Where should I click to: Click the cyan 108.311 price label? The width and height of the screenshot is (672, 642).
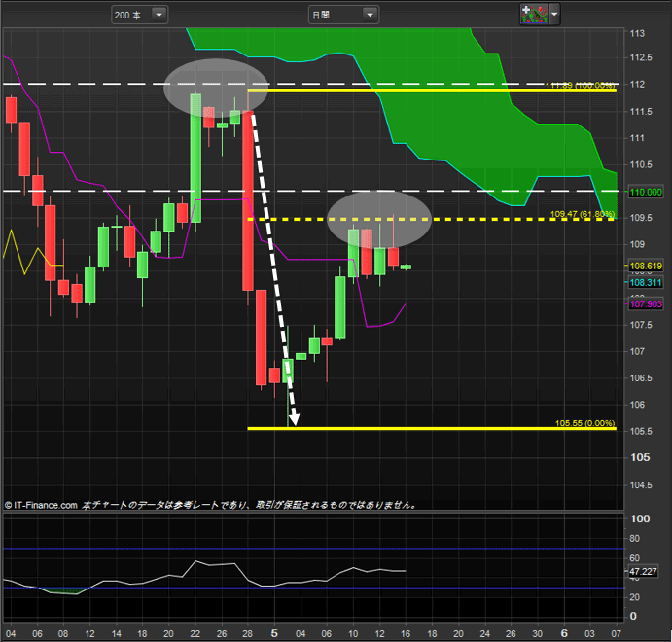tap(646, 282)
